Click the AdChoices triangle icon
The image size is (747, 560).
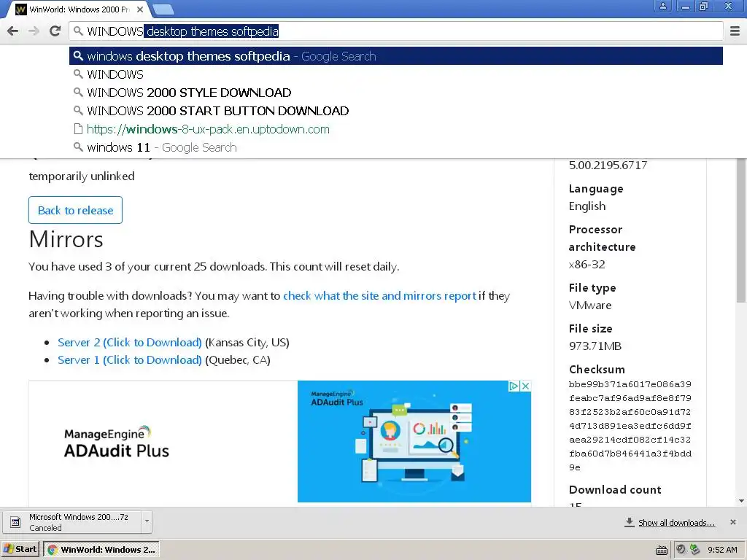[514, 386]
